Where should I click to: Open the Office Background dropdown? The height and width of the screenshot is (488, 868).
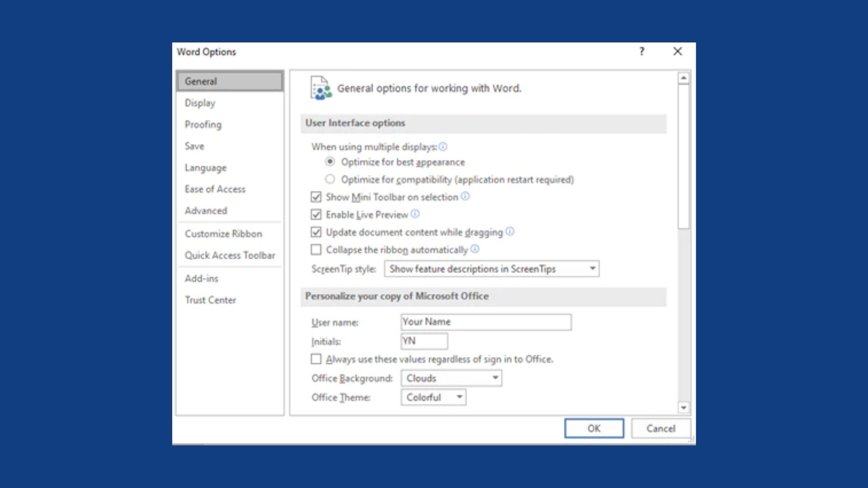tap(451, 378)
